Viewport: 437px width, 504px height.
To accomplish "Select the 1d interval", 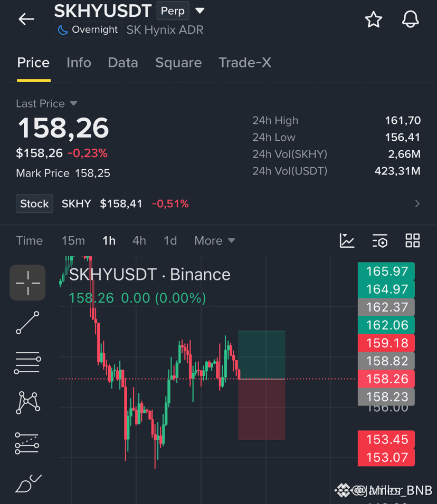I will [x=170, y=241].
